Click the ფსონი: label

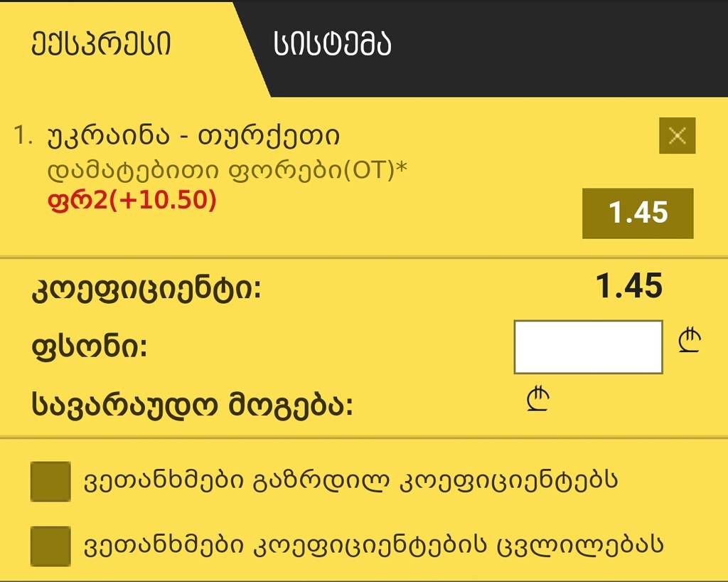tap(89, 347)
